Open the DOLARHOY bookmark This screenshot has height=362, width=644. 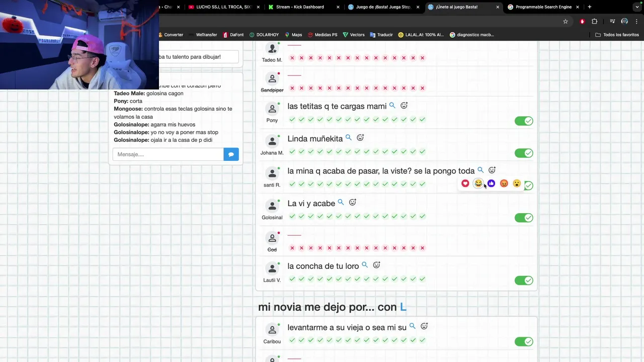(264, 35)
